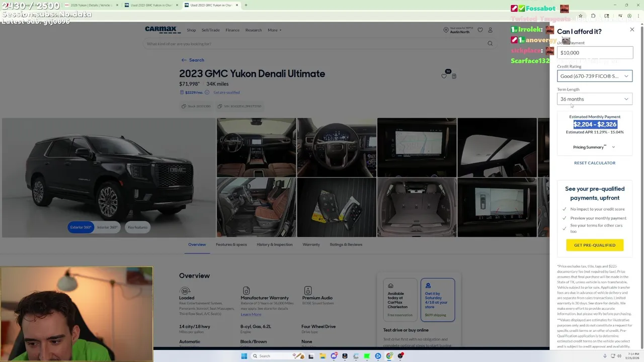Open the Shop menu

click(x=191, y=30)
